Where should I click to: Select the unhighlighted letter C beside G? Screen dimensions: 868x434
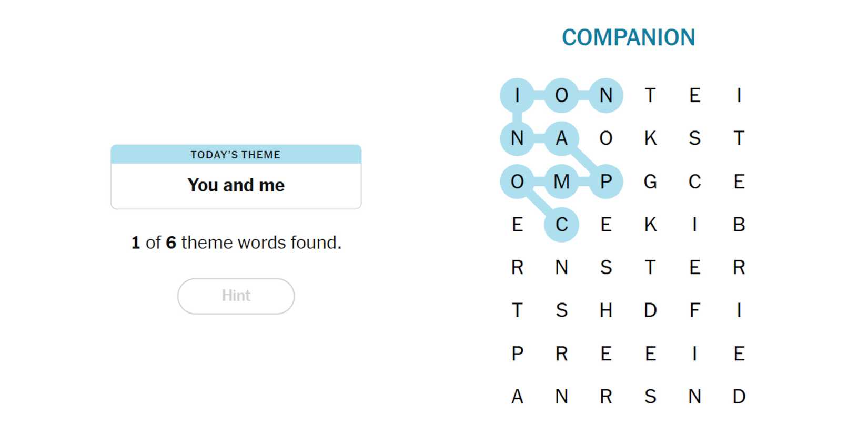[694, 181]
